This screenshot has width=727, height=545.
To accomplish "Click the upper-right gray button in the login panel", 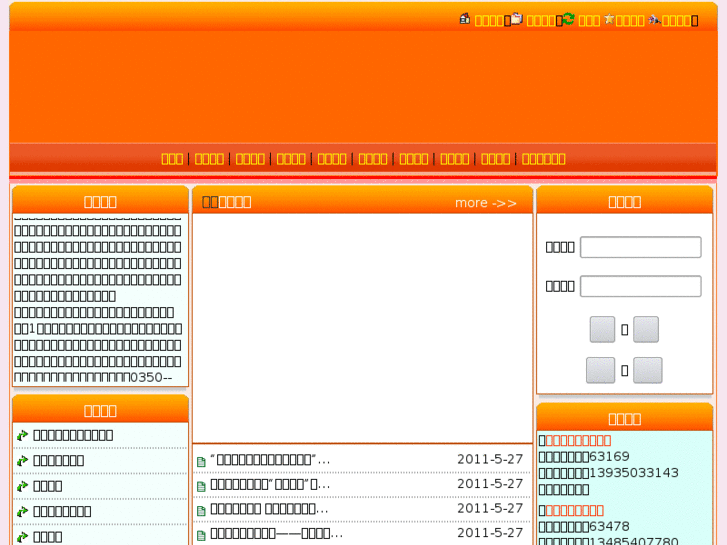I will [646, 329].
